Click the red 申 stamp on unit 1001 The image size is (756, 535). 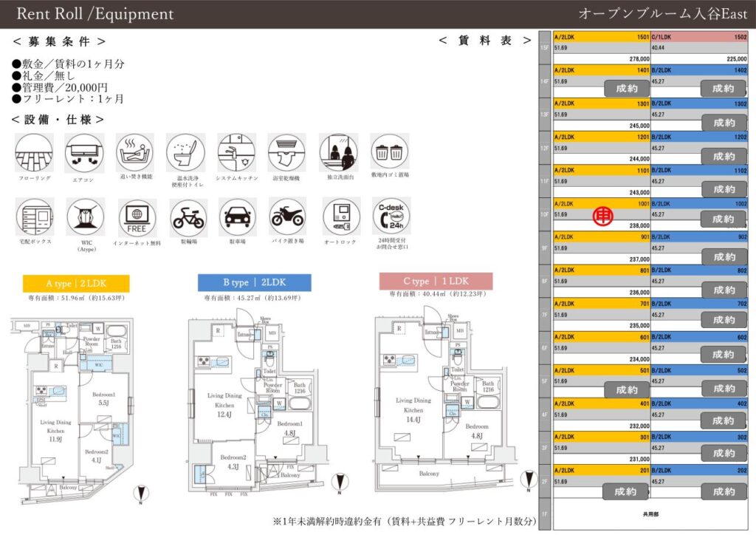pos(602,216)
